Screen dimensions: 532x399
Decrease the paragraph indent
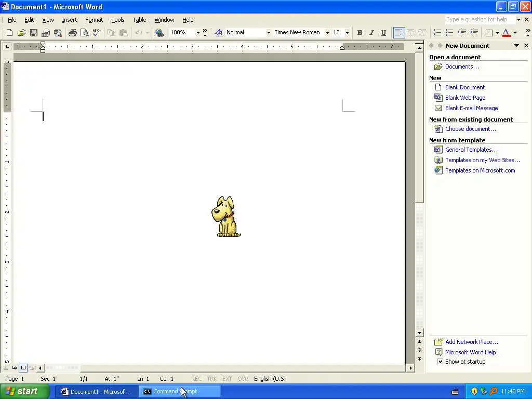[x=462, y=33]
